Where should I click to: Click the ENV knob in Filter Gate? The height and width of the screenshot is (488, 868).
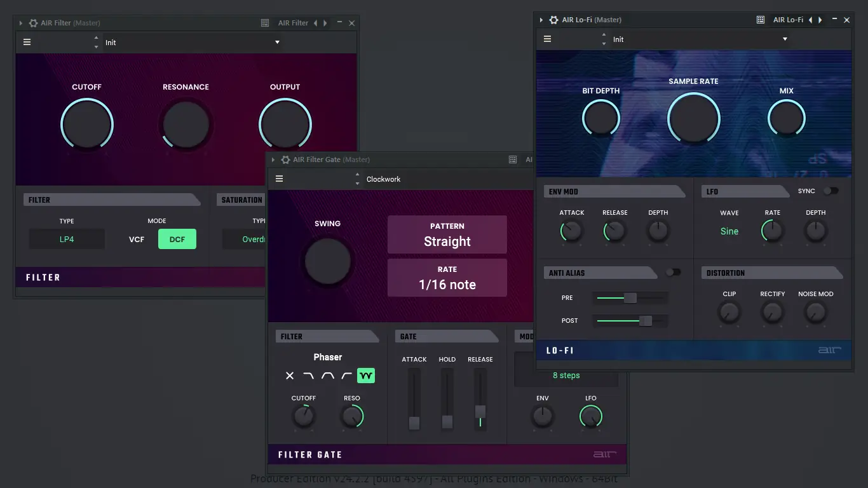pos(543,417)
